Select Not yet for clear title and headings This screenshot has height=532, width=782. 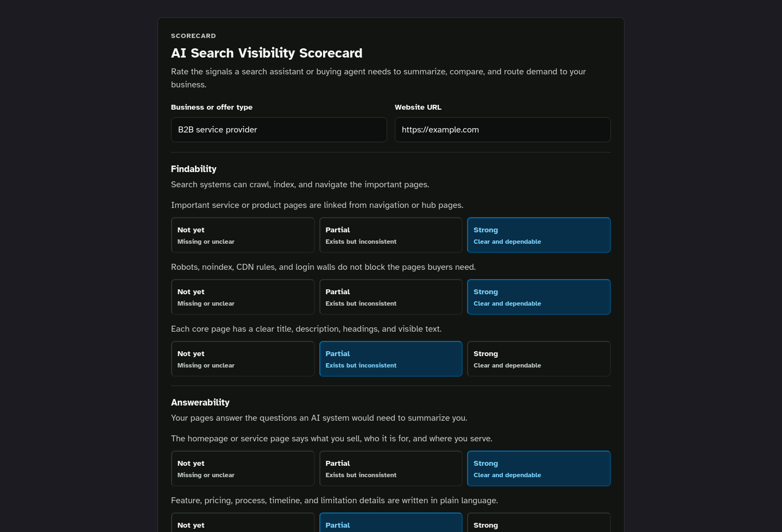243,359
